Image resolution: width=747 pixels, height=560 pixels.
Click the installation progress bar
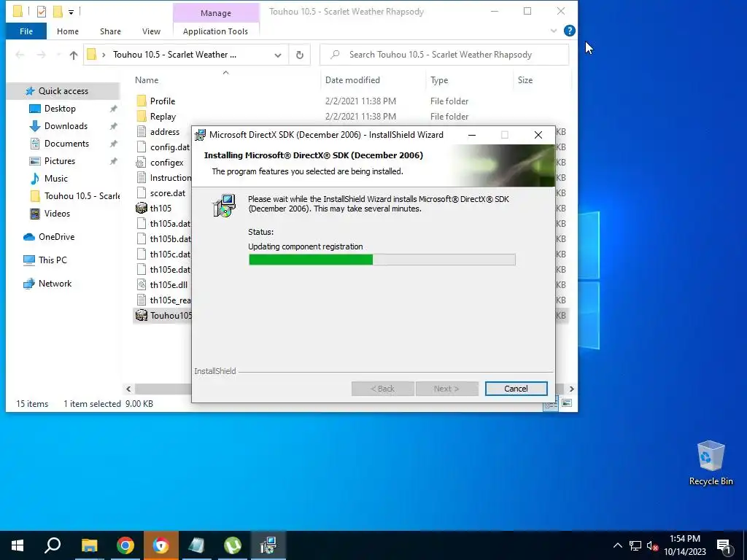click(x=382, y=260)
